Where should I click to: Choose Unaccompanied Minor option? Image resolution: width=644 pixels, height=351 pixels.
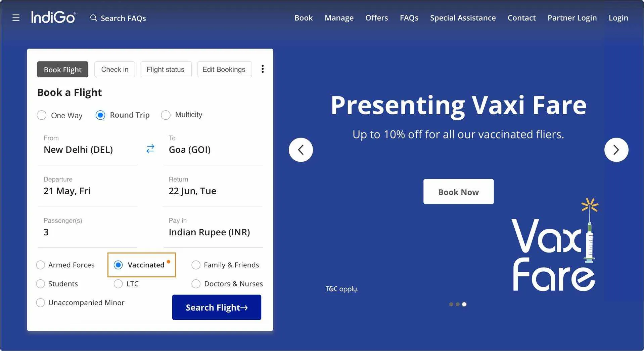(x=80, y=303)
